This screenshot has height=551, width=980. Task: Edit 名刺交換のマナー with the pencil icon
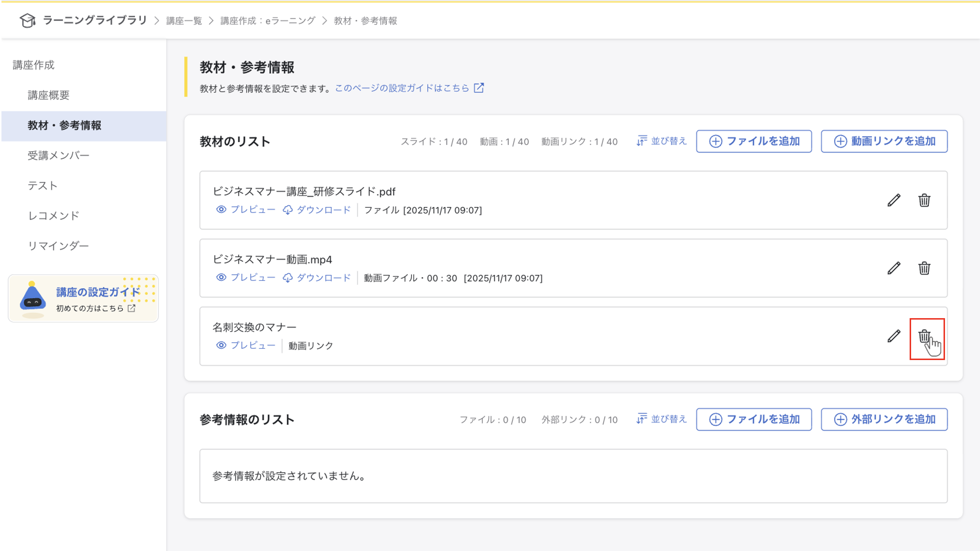click(x=894, y=335)
